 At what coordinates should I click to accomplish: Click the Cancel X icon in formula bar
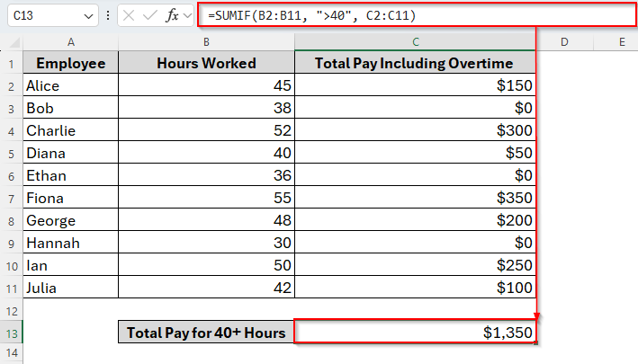click(x=130, y=16)
